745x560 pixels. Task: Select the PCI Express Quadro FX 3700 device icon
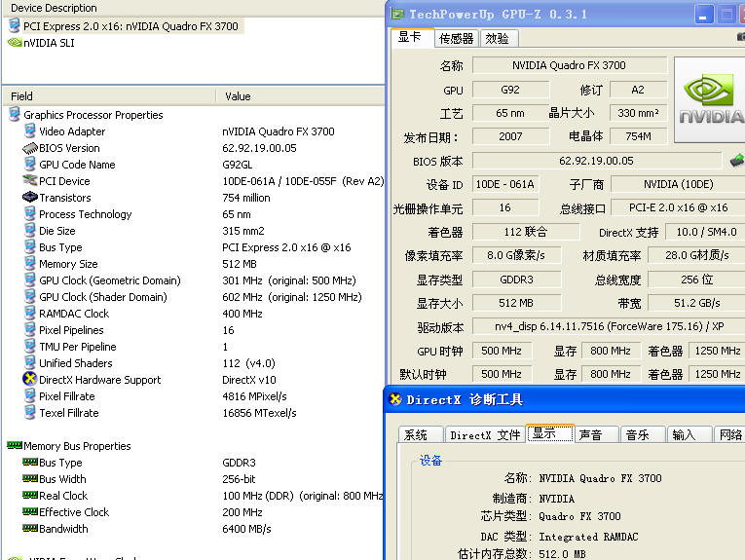pyautogui.click(x=15, y=25)
